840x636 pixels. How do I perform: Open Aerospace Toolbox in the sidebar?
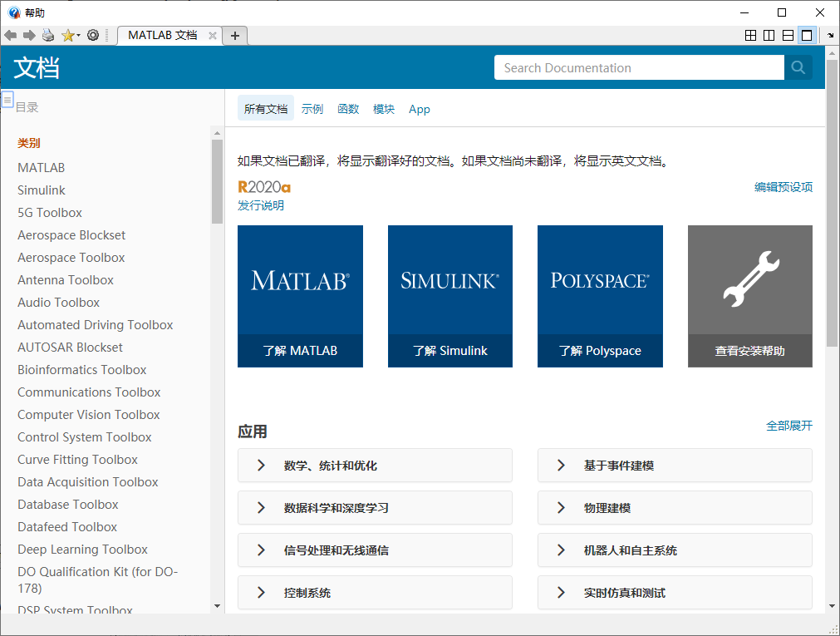(71, 258)
